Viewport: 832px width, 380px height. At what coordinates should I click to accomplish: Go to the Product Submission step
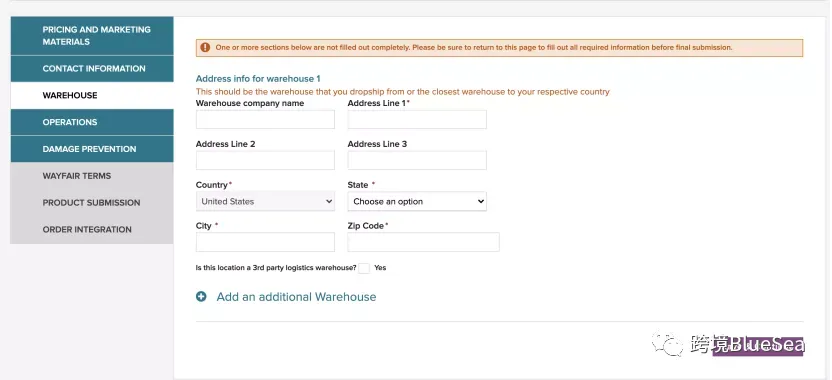92,203
